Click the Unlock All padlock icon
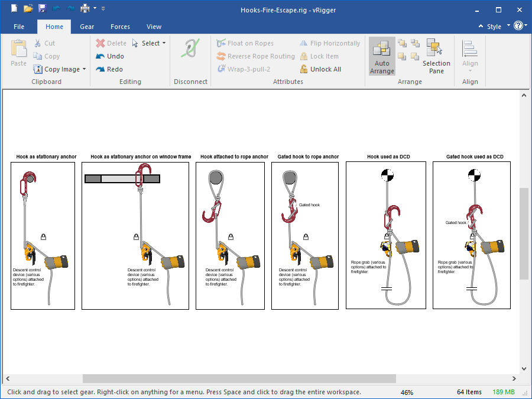This screenshot has width=532, height=399. [304, 69]
